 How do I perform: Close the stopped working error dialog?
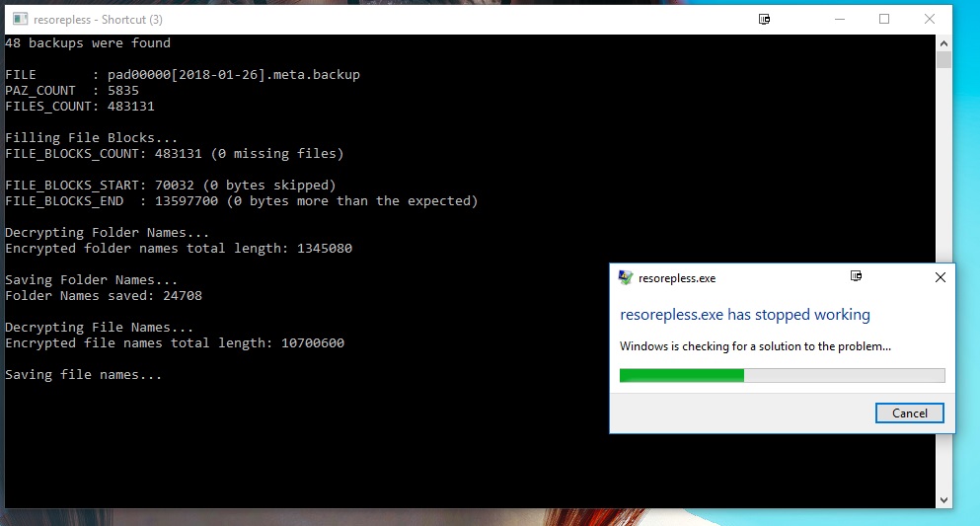pyautogui.click(x=940, y=278)
